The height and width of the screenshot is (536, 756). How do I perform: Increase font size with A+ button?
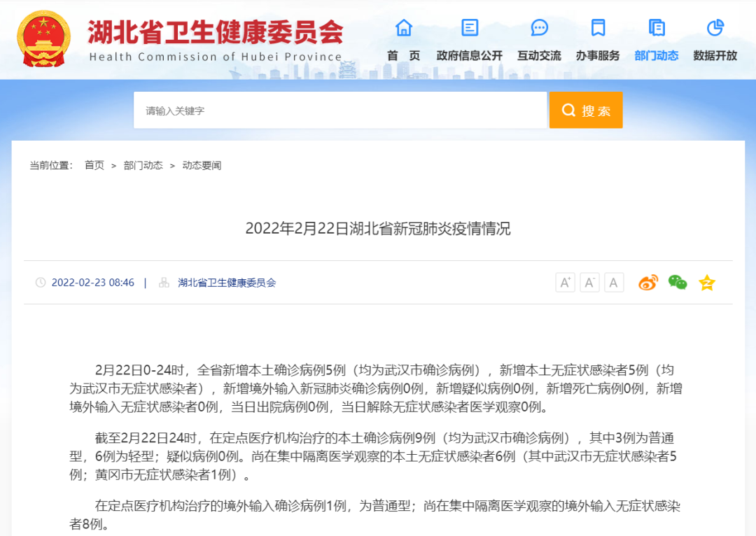[565, 283]
